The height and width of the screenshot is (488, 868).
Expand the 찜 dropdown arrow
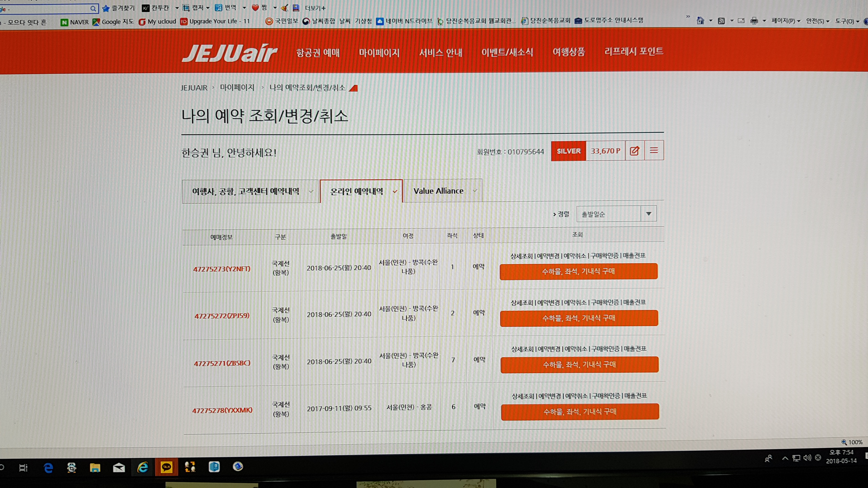coord(275,7)
